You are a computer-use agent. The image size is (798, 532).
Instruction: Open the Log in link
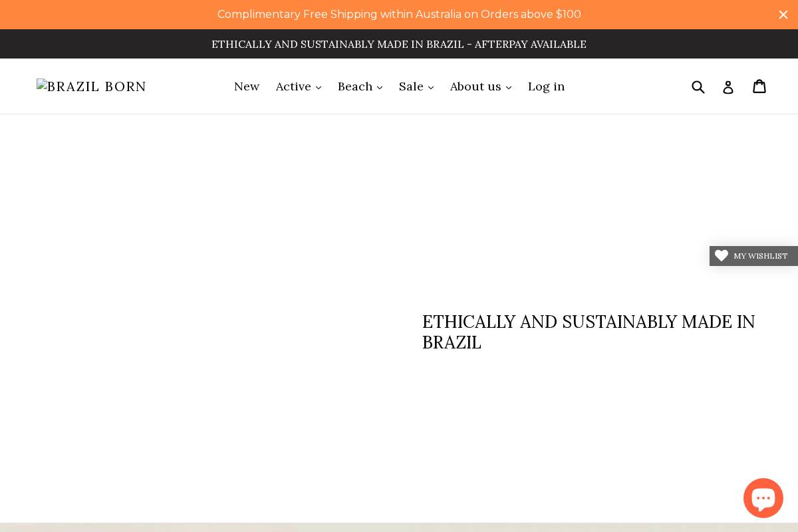[546, 86]
